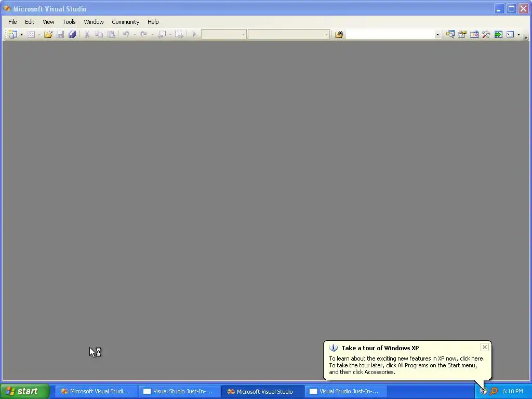The width and height of the screenshot is (532, 399).
Task: Open the Window menu
Action: tap(94, 22)
